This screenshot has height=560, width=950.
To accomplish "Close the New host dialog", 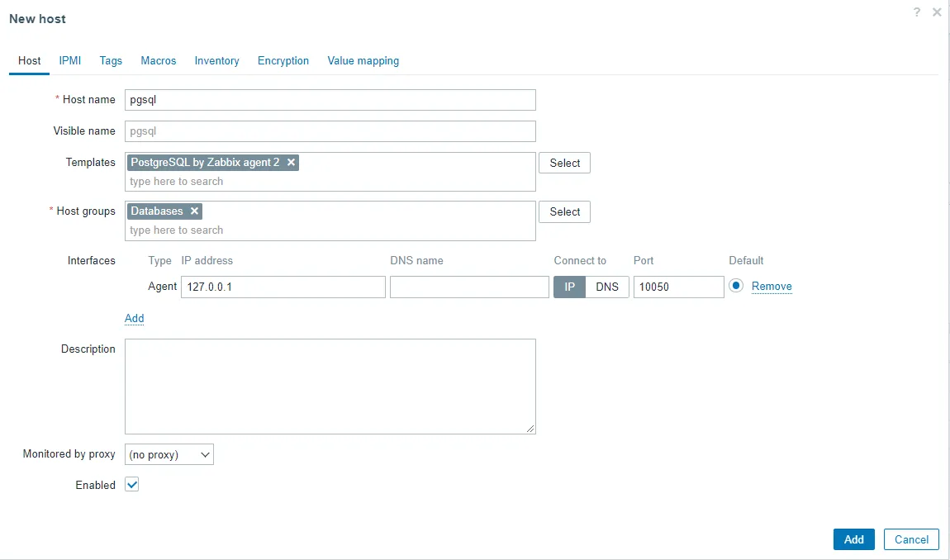I will pyautogui.click(x=937, y=12).
